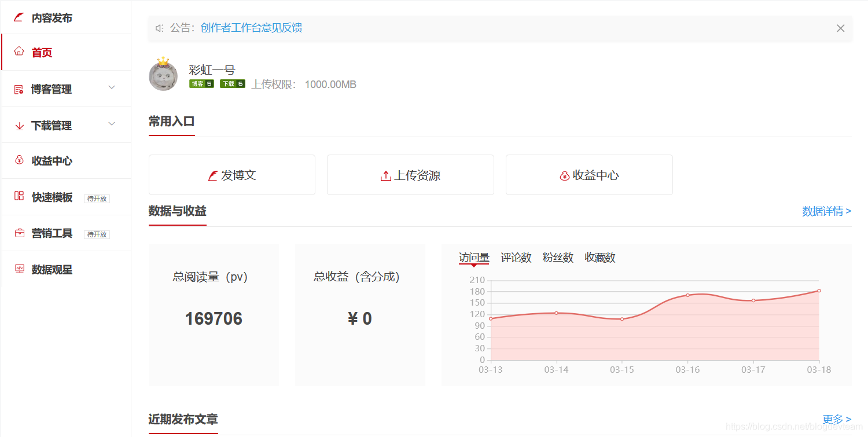
Task: Select 营销工具 in the sidebar
Action: (66, 233)
